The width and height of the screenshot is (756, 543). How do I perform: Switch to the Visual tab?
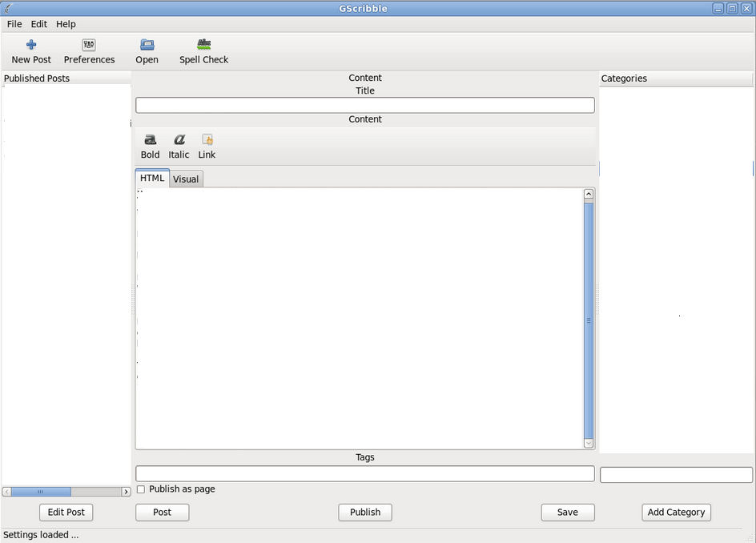pos(186,179)
